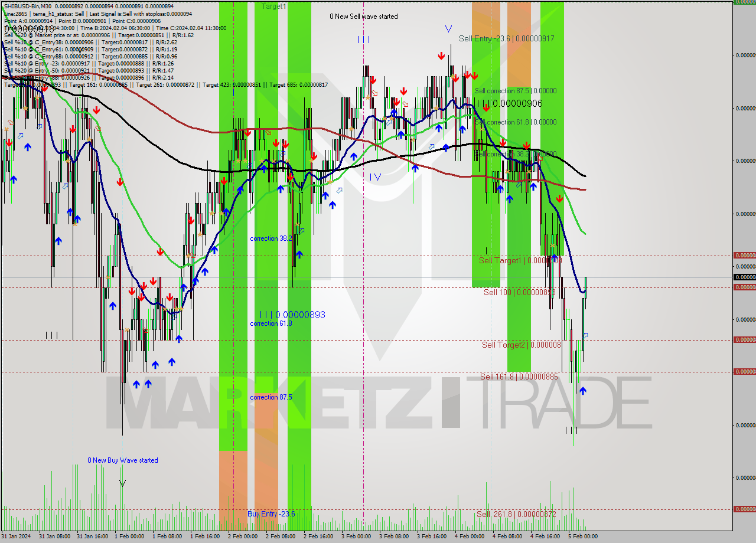
Task: Click the 4 Feb 00:00 time label
Action: click(469, 537)
